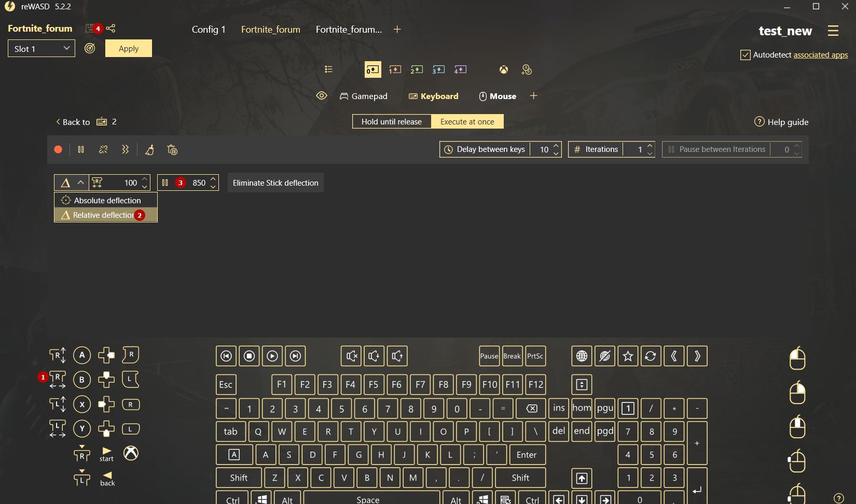The height and width of the screenshot is (504, 856).
Task: Open the hamburger menu
Action: [x=833, y=31]
